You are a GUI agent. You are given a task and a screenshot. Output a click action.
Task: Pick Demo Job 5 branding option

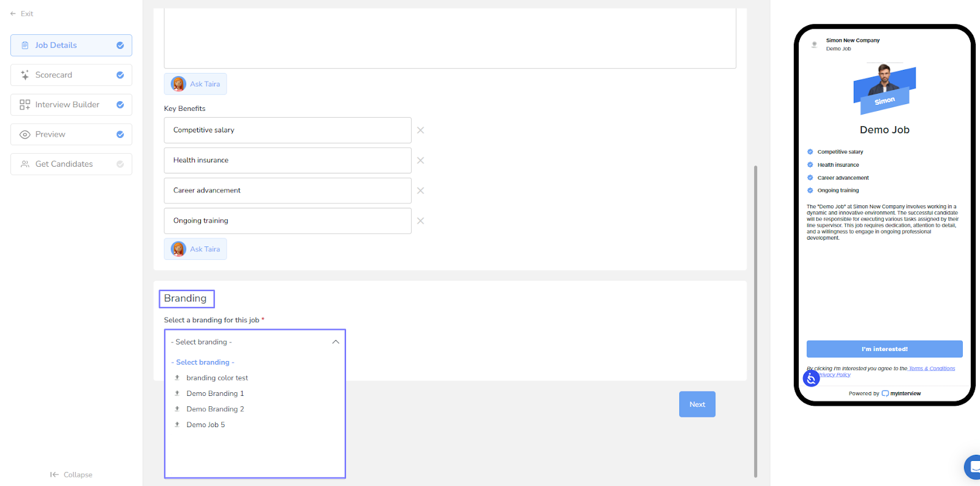tap(205, 425)
